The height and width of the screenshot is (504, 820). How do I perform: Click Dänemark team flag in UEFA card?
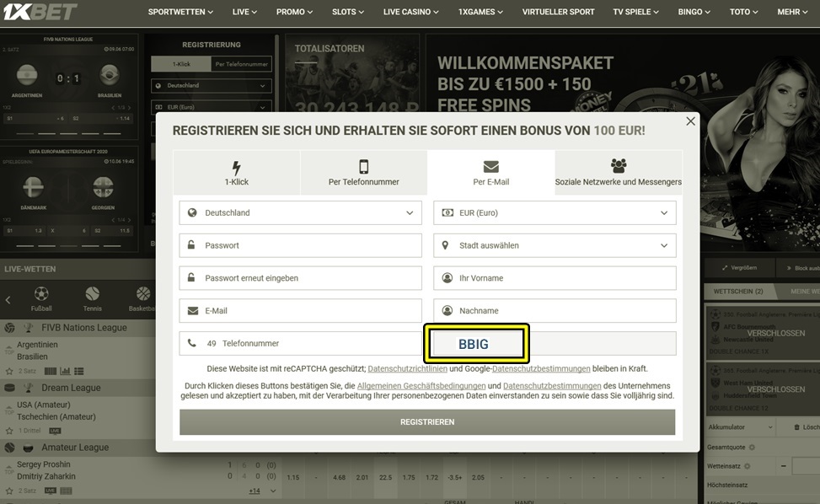(34, 187)
